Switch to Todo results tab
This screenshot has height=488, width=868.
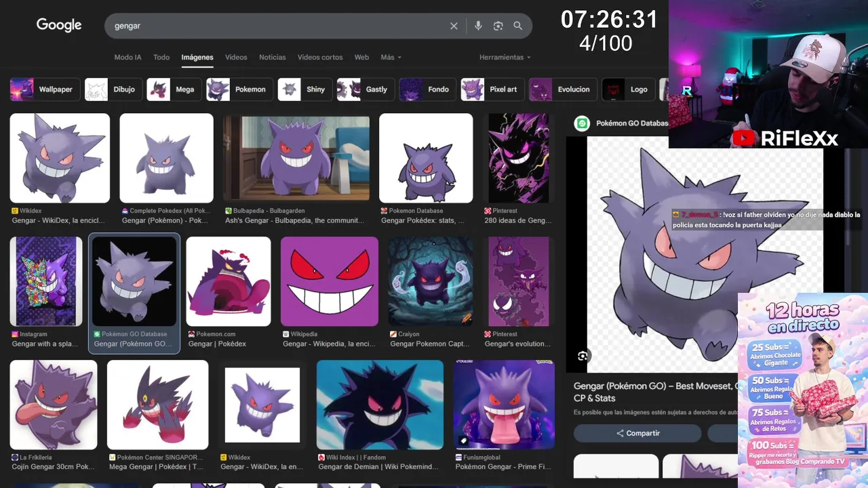[x=161, y=58]
